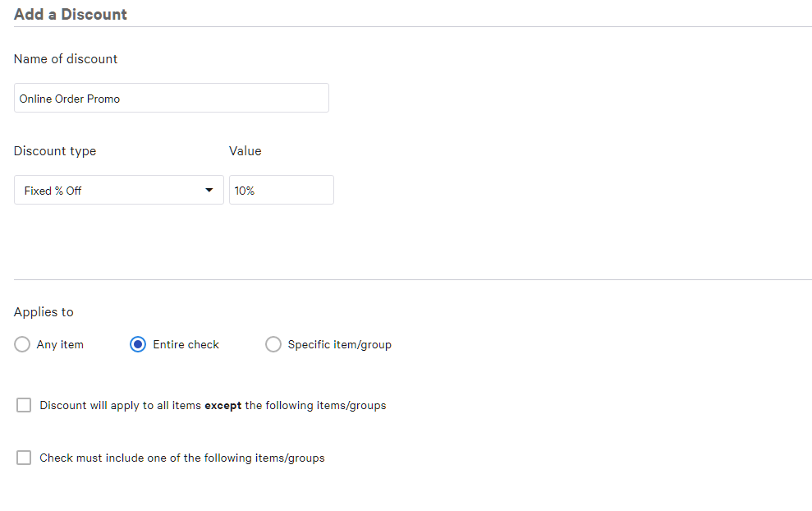Open the Discount type dropdown

(x=118, y=190)
